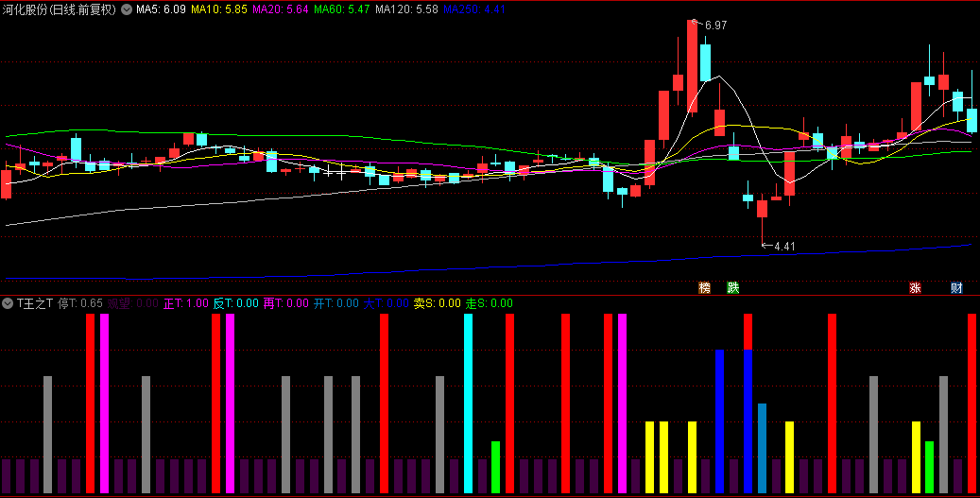Click the MA120: 5.58 label
The image size is (980, 498).
coord(406,9)
